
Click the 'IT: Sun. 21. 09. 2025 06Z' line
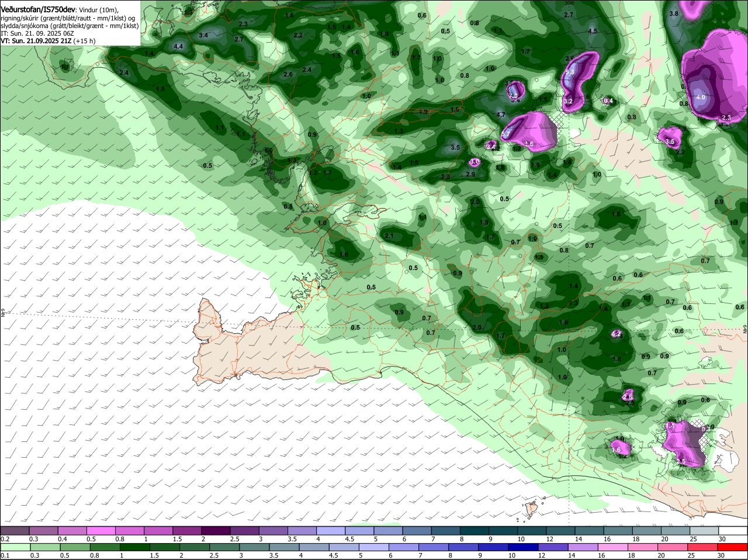pyautogui.click(x=37, y=33)
